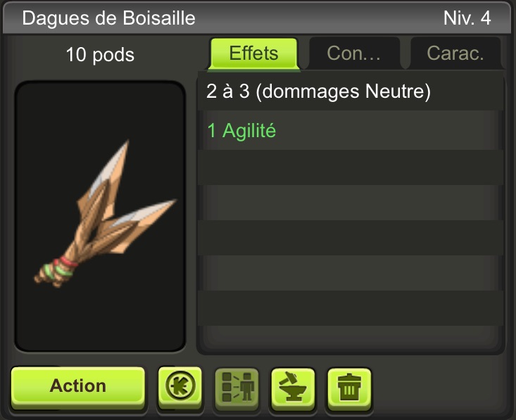
Task: Click the empty effect row just below Agilité
Action: pyautogui.click(x=351, y=167)
